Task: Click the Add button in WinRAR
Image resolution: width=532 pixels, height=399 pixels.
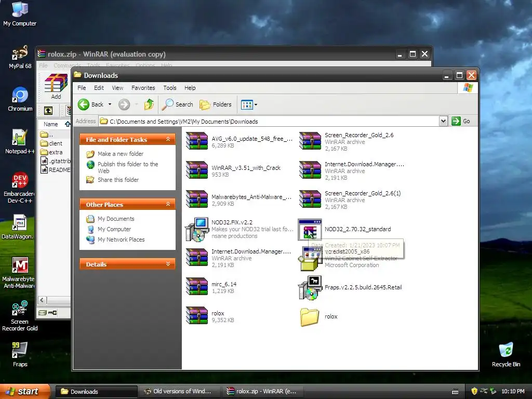Action: tap(56, 87)
